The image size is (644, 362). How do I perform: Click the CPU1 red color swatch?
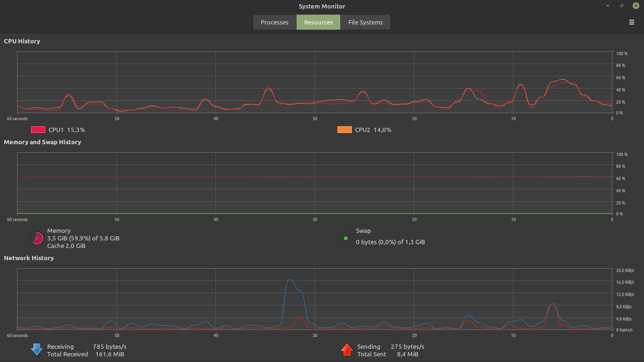[38, 130]
